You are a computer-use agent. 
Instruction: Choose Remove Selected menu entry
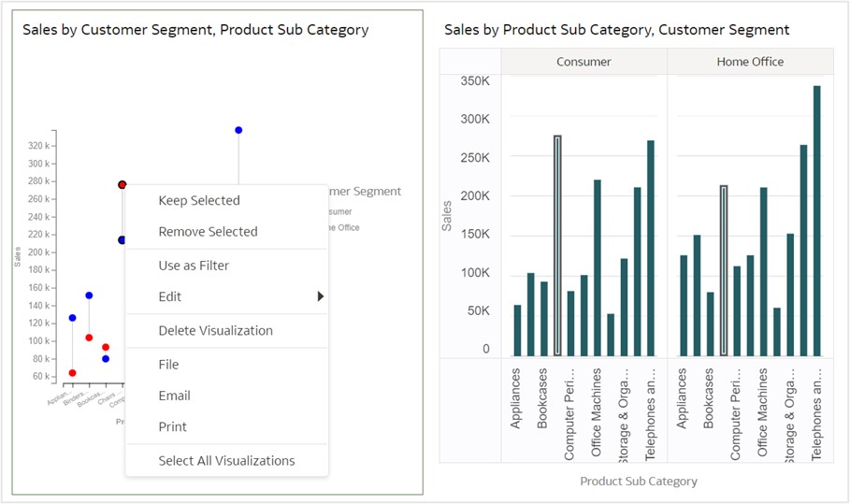[208, 232]
